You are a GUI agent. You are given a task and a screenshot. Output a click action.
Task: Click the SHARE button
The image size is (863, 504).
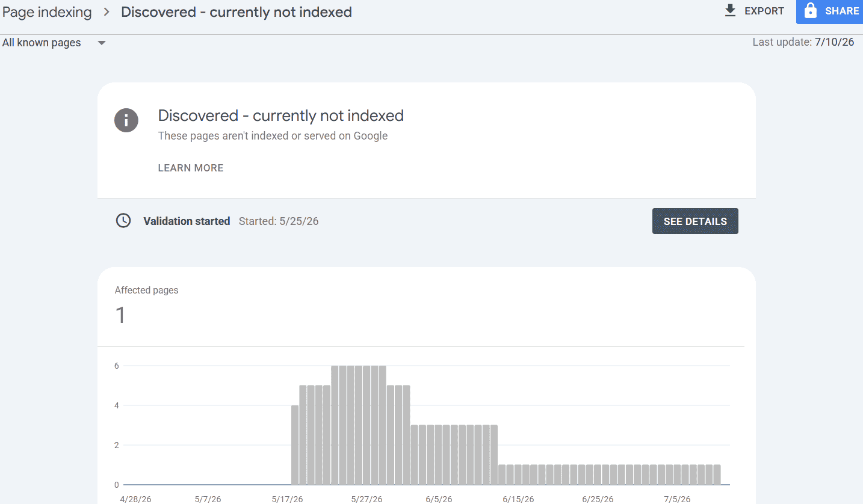click(830, 11)
